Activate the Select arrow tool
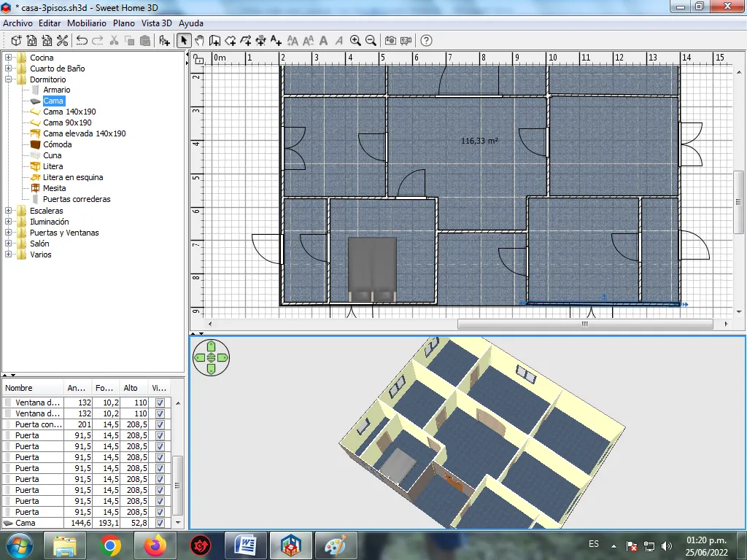 tap(183, 41)
